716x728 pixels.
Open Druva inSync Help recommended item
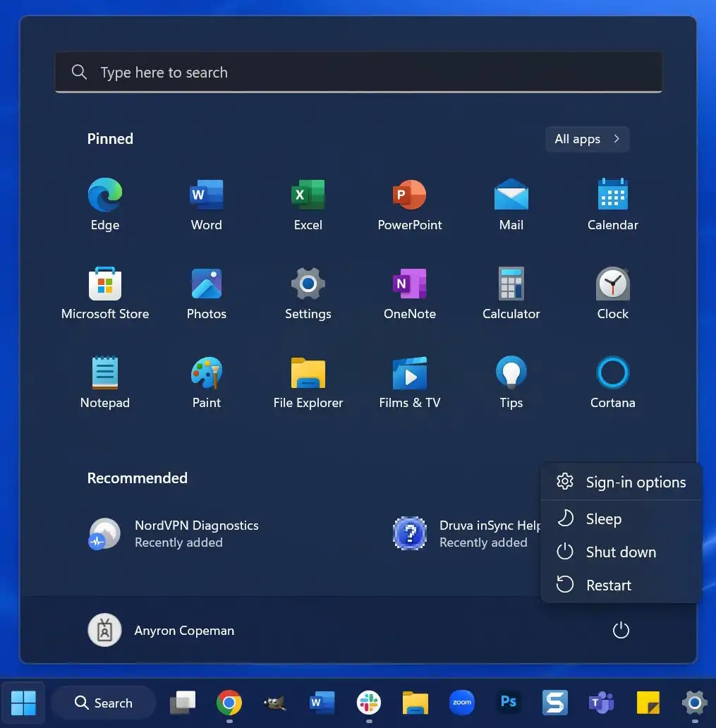[x=466, y=533]
